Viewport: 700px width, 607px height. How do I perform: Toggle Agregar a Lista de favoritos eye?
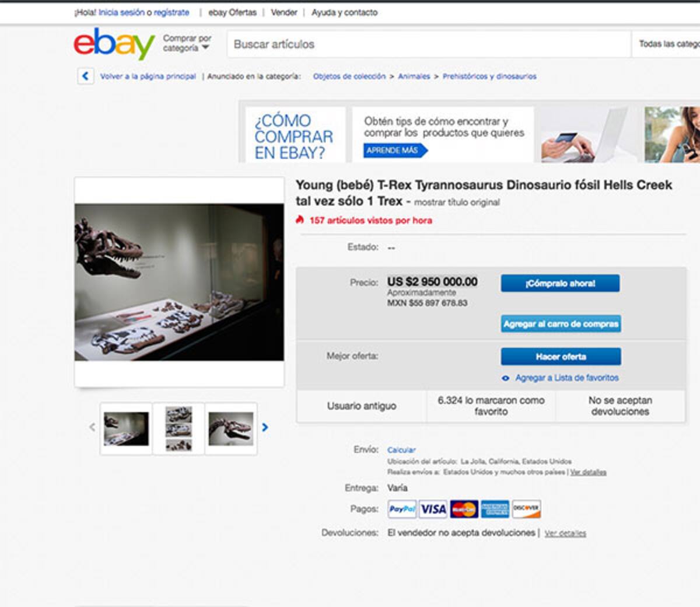(506, 378)
